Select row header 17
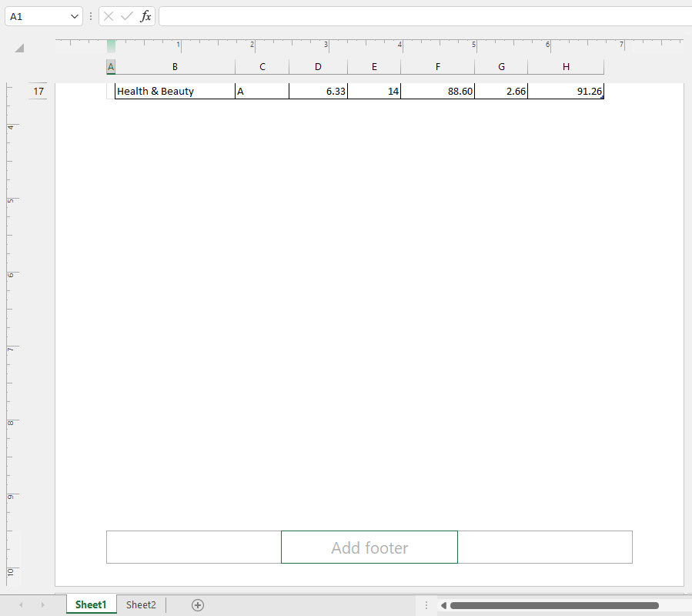Image resolution: width=692 pixels, height=616 pixels. (x=38, y=91)
